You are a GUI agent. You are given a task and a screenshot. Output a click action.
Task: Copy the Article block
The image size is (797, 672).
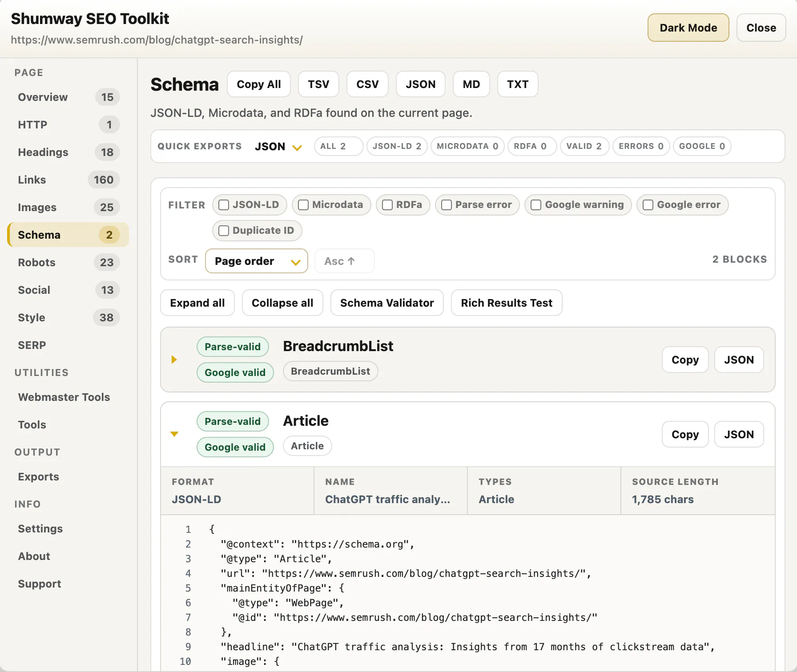[x=685, y=434]
